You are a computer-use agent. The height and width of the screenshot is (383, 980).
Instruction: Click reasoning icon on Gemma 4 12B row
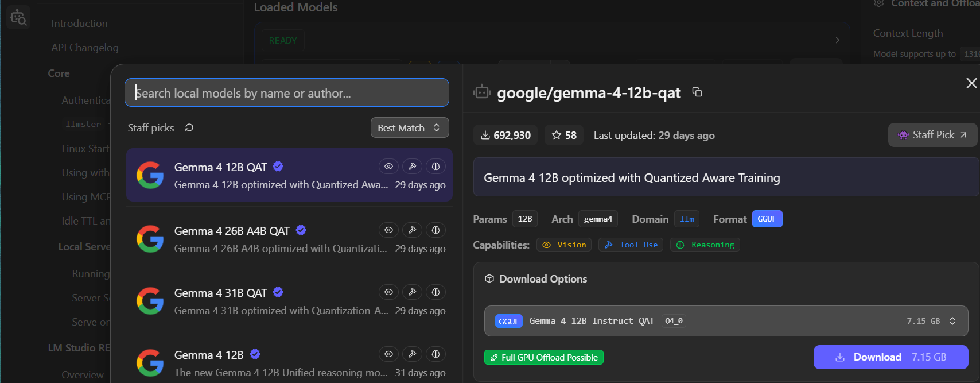coord(435,354)
